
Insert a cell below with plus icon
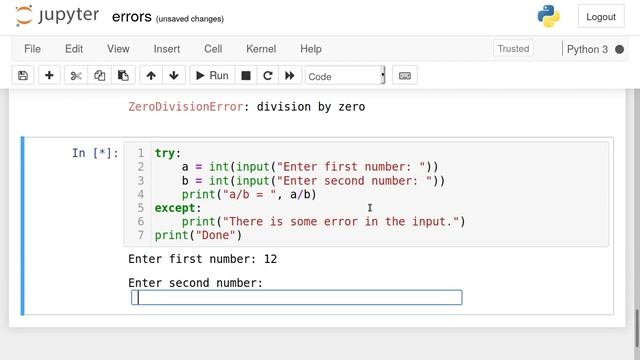tap(49, 76)
